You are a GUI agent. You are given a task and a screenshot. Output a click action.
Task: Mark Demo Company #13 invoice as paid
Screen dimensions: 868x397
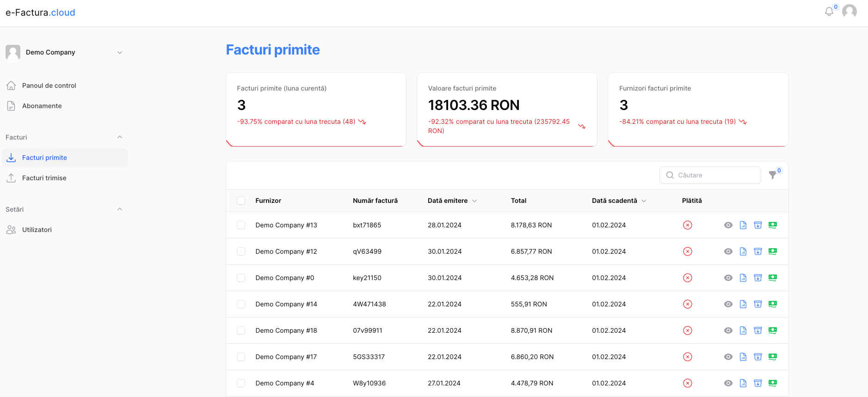(x=773, y=225)
